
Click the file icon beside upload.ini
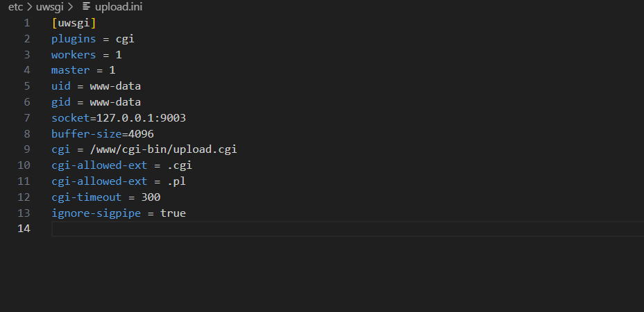pos(87,7)
